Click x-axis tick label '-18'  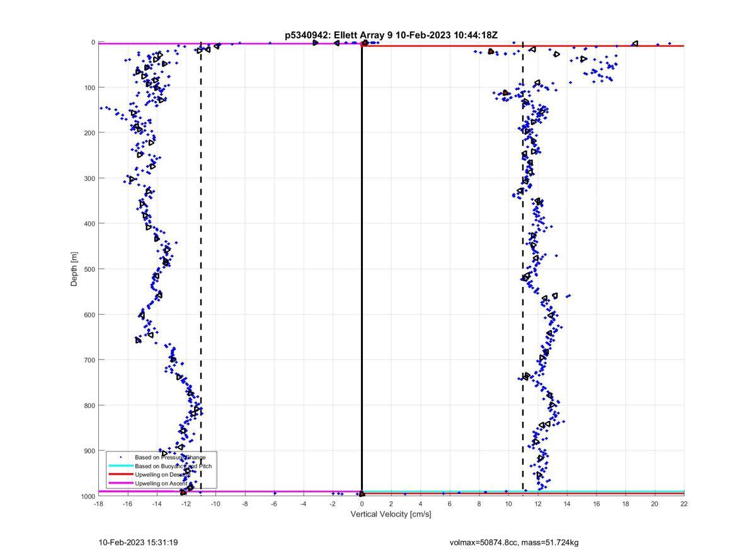[98, 504]
